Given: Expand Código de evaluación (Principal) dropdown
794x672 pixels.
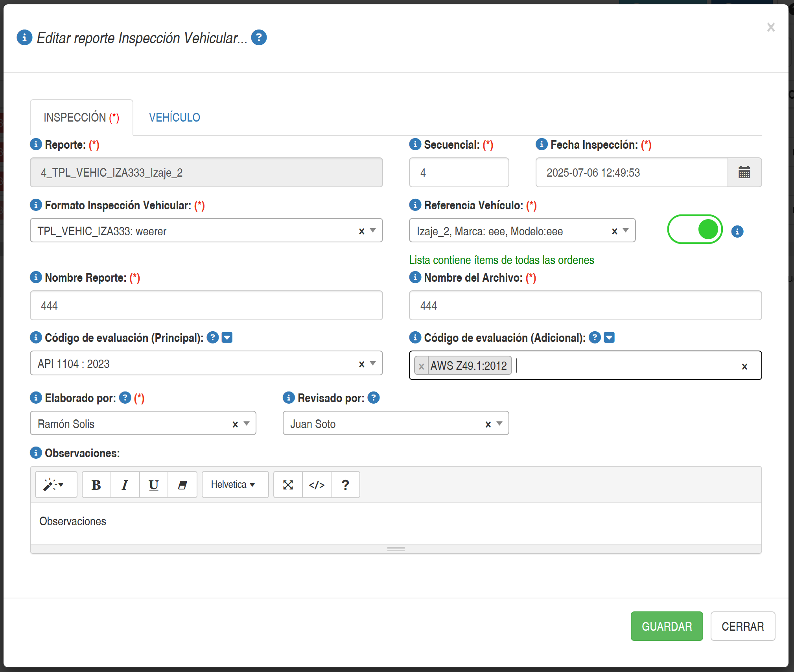Looking at the screenshot, I should point(373,364).
